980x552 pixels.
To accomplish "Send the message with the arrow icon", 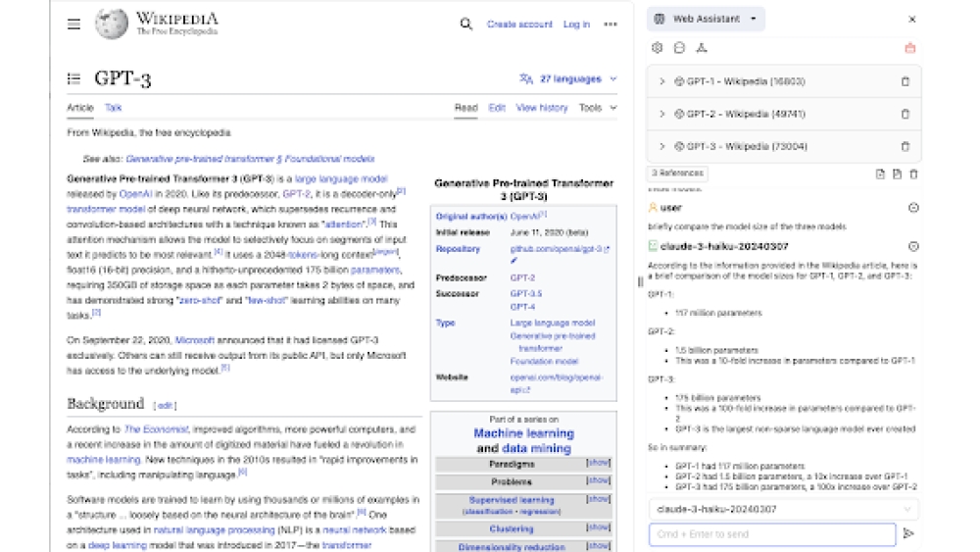I will click(908, 534).
